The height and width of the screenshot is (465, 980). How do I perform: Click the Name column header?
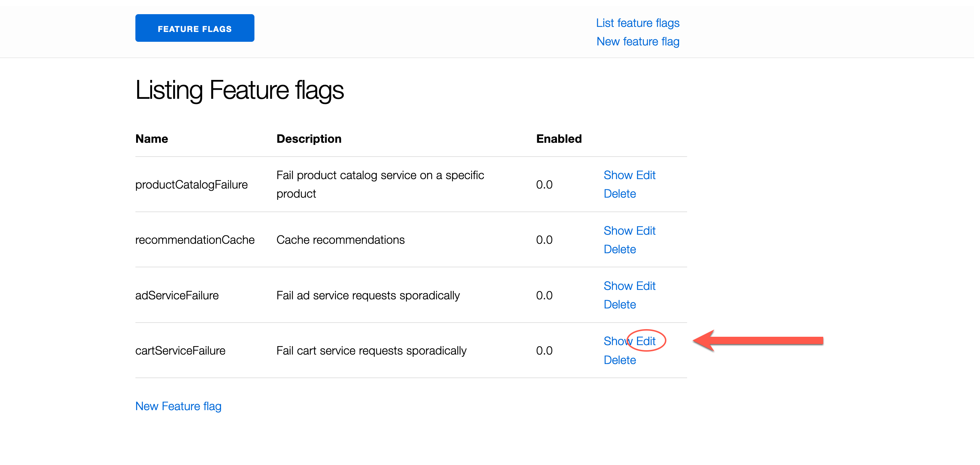click(151, 139)
